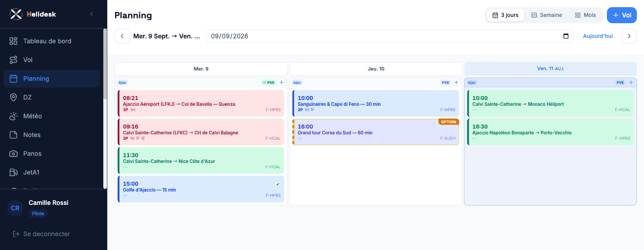The height and width of the screenshot is (250, 644).
Task: Go to previous days with left arrow
Action: point(122,36)
